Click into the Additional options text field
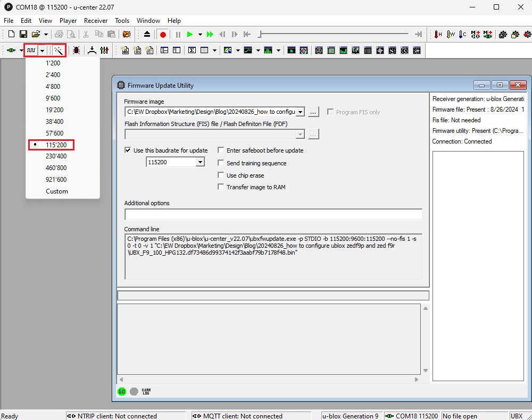The width and height of the screenshot is (532, 420). coord(273,215)
